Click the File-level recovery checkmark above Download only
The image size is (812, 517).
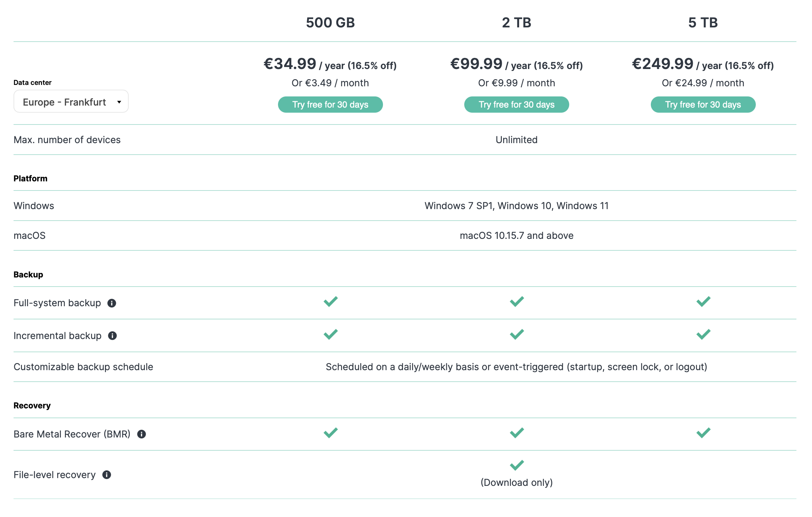coord(517,465)
